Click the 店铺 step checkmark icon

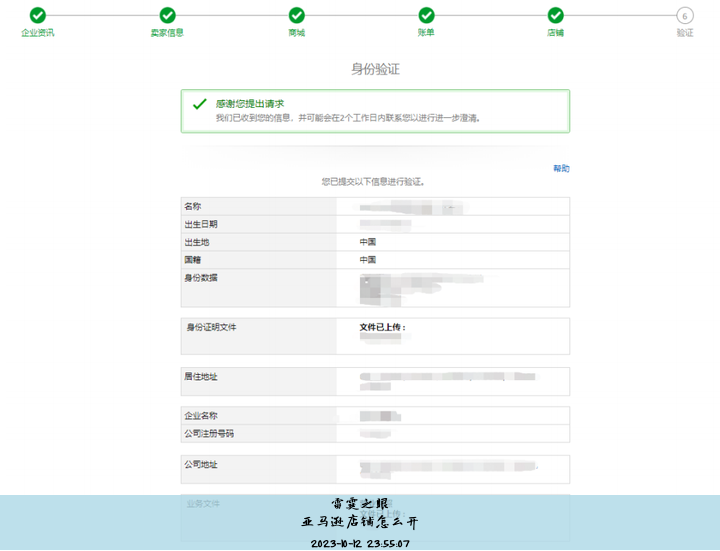[x=555, y=15]
